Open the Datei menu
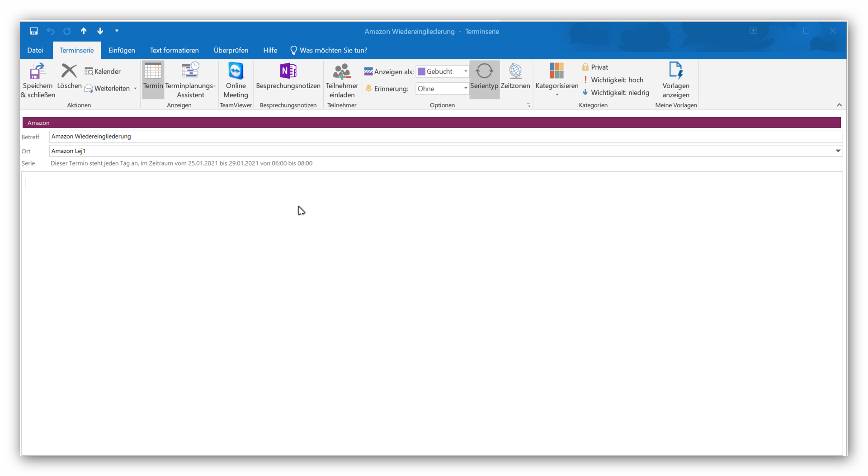 click(x=35, y=50)
